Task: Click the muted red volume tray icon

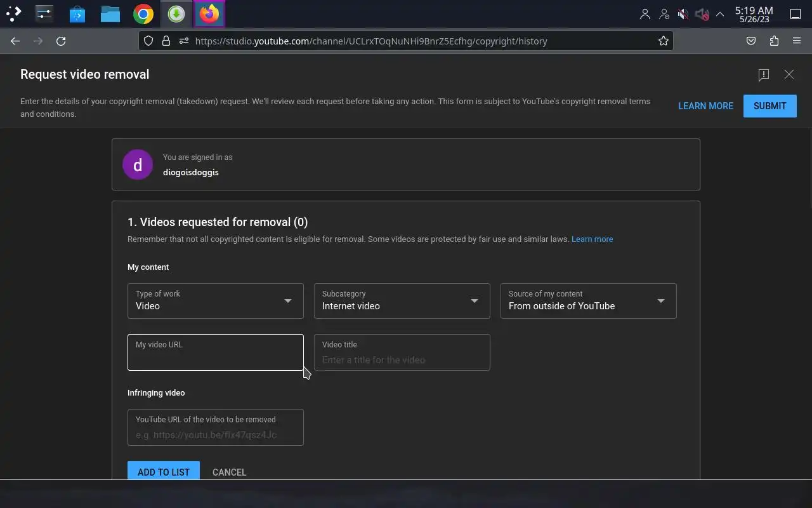Action: tap(683, 14)
